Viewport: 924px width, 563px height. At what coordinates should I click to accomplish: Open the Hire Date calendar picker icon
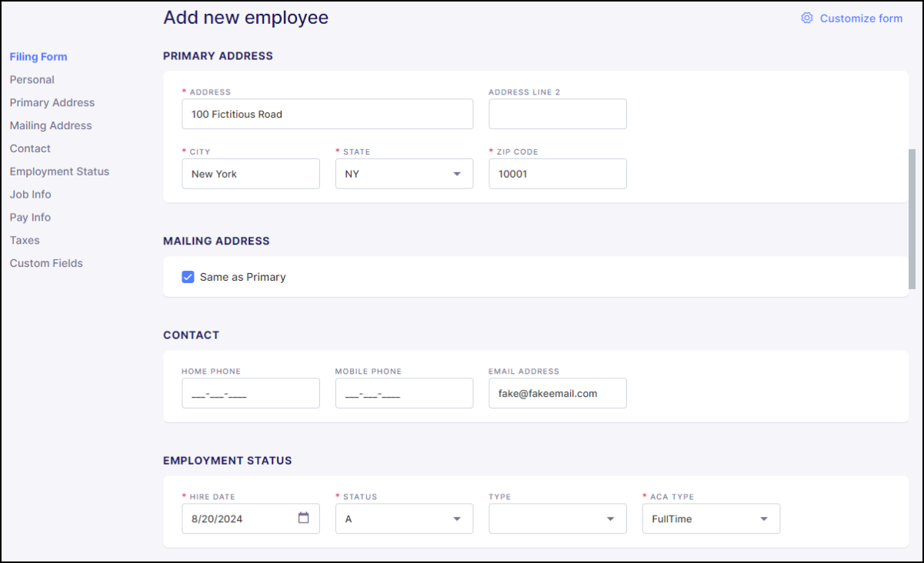303,518
